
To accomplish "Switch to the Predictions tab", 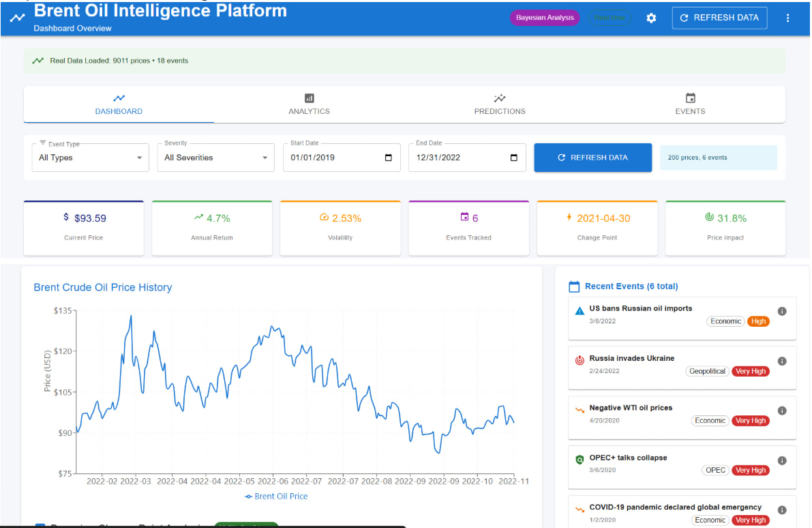I will point(500,104).
